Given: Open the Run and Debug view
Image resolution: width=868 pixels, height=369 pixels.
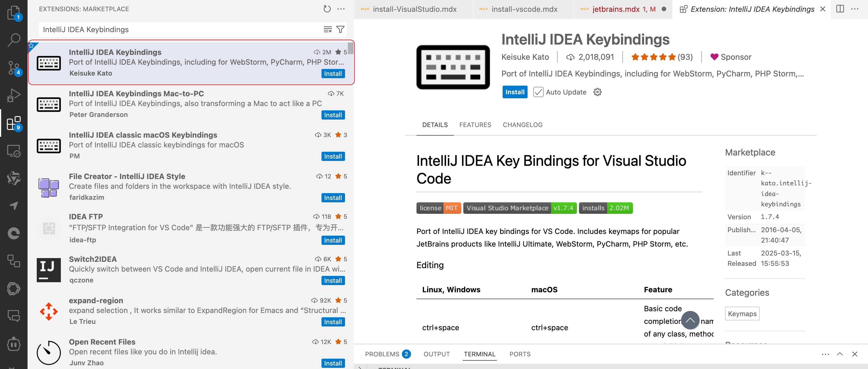Looking at the screenshot, I should 13,95.
